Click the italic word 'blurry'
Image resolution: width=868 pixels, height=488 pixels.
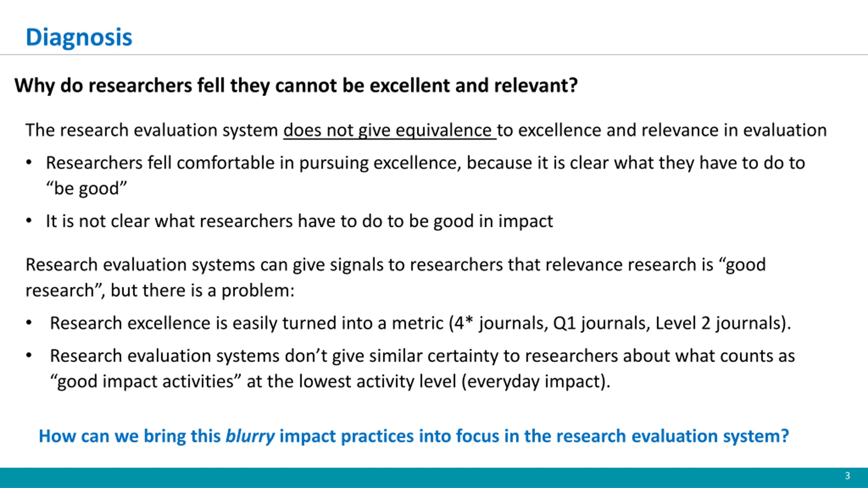[250, 436]
